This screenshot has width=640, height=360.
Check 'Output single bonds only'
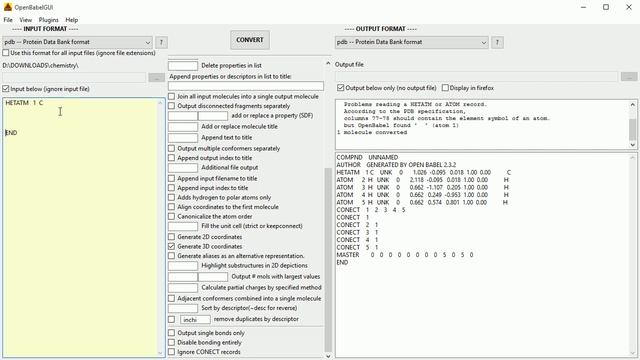(171, 333)
